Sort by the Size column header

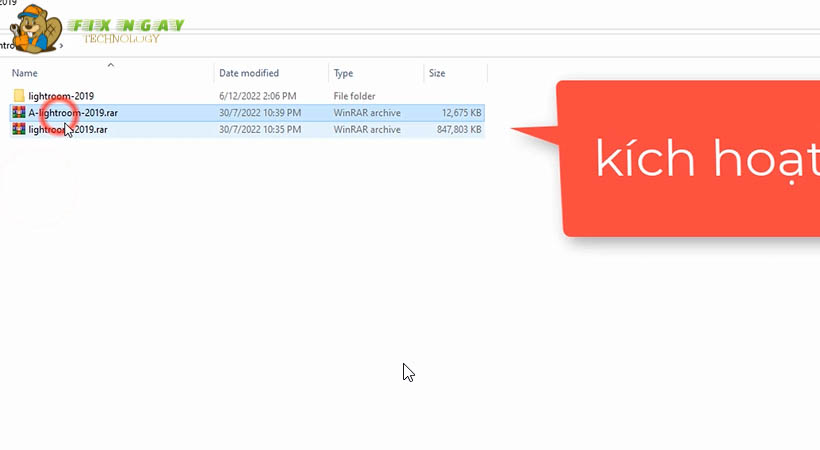437,74
